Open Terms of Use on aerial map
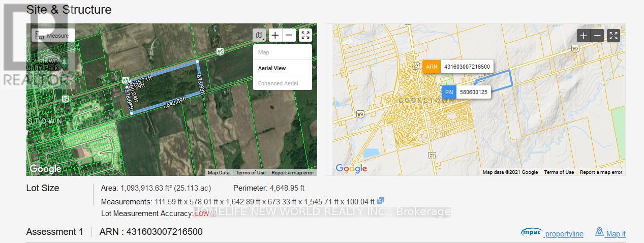 (x=250, y=173)
